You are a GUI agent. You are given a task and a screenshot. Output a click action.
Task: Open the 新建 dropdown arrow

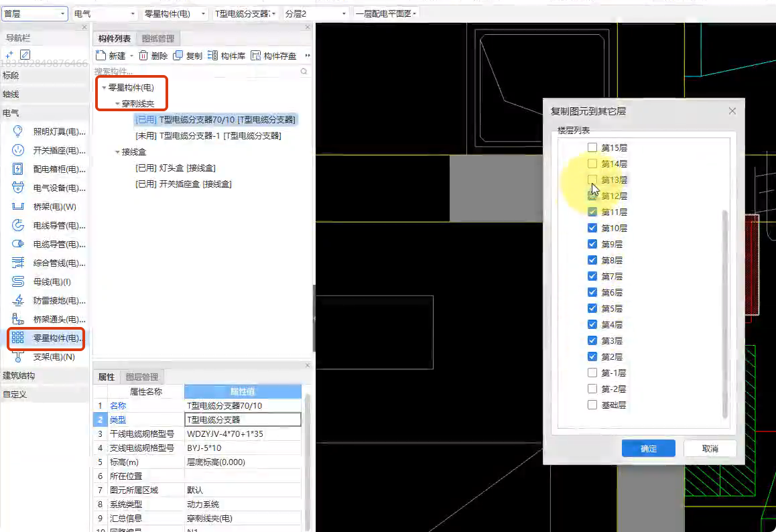131,56
